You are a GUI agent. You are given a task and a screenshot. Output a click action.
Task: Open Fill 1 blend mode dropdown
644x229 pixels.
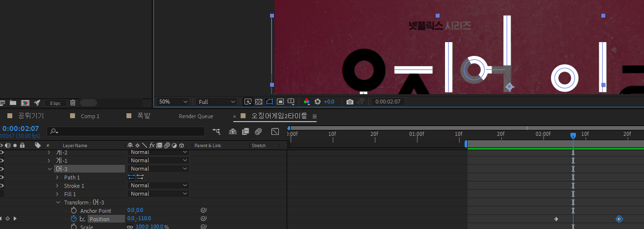[158, 194]
